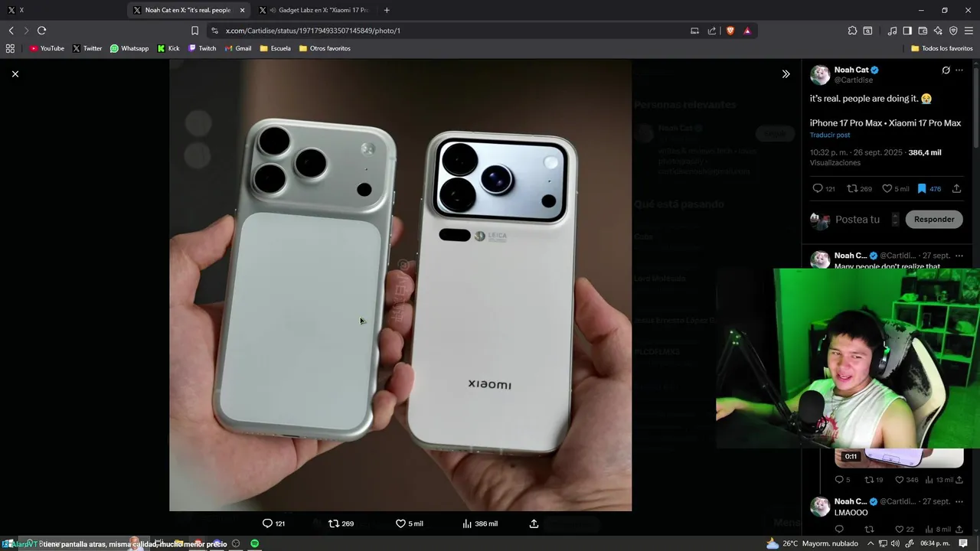
Task: Click repost icon under the photo showing 269
Action: pos(334,523)
